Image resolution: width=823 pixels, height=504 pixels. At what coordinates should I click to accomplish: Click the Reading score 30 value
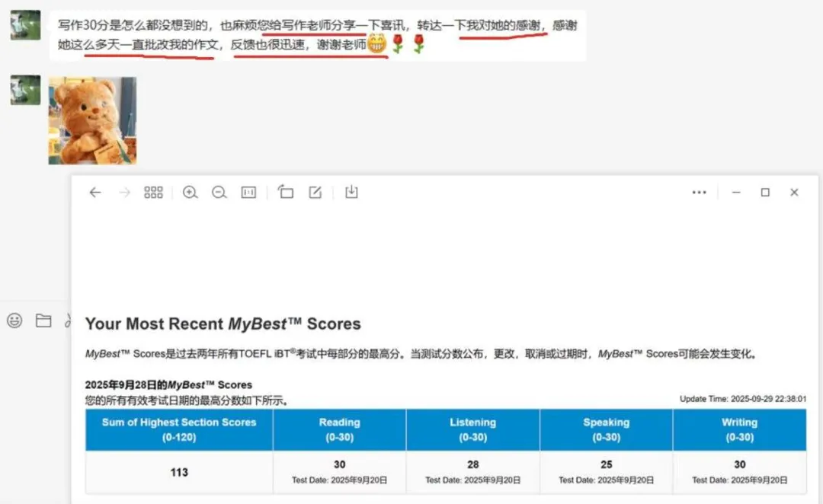[340, 464]
